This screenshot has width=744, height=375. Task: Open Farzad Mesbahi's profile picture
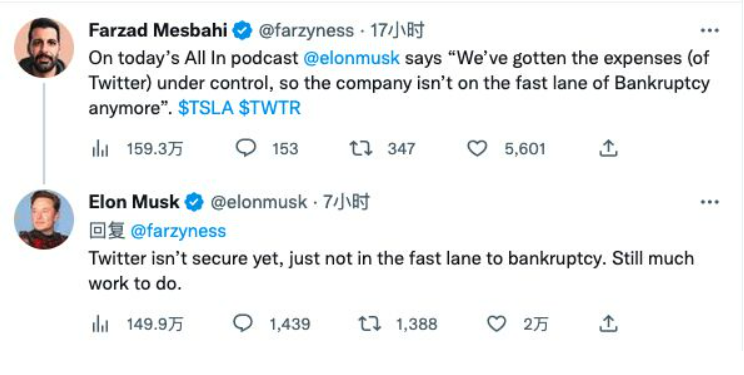44,47
